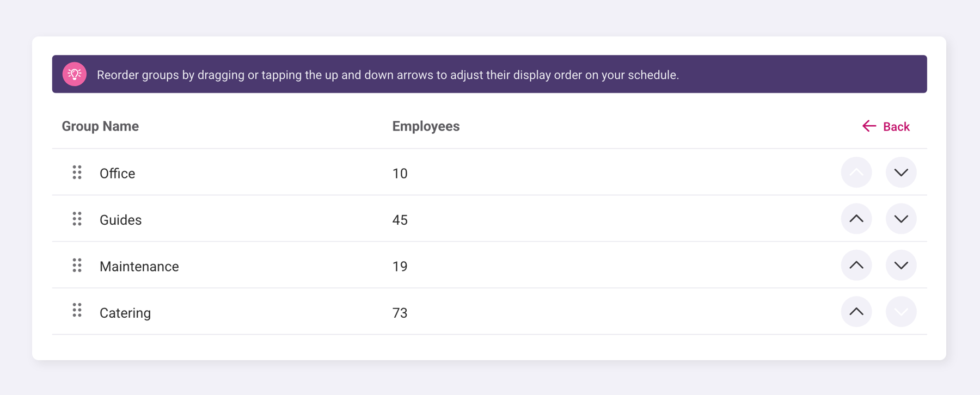Select the Office group name
Image resolution: width=980 pixels, height=395 pixels.
117,174
